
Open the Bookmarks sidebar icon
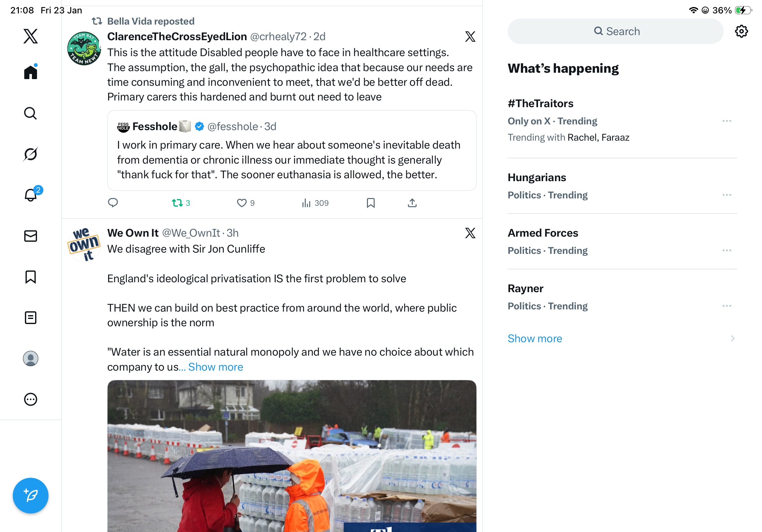31,277
